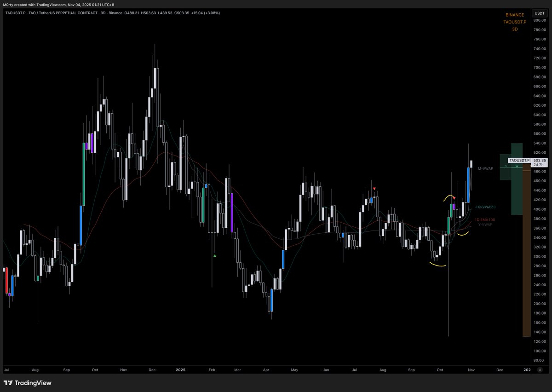Click the May label on the time axis
Viewport: 552px width, 392px height.
click(x=295, y=369)
